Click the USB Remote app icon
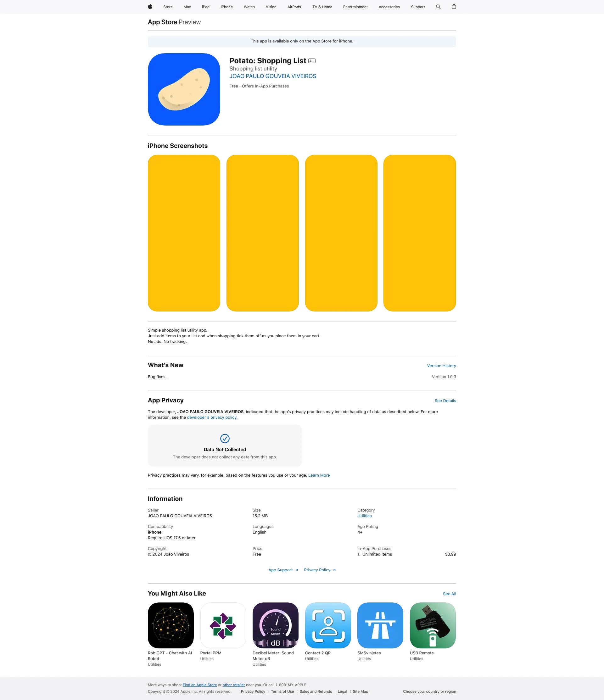 433,625
